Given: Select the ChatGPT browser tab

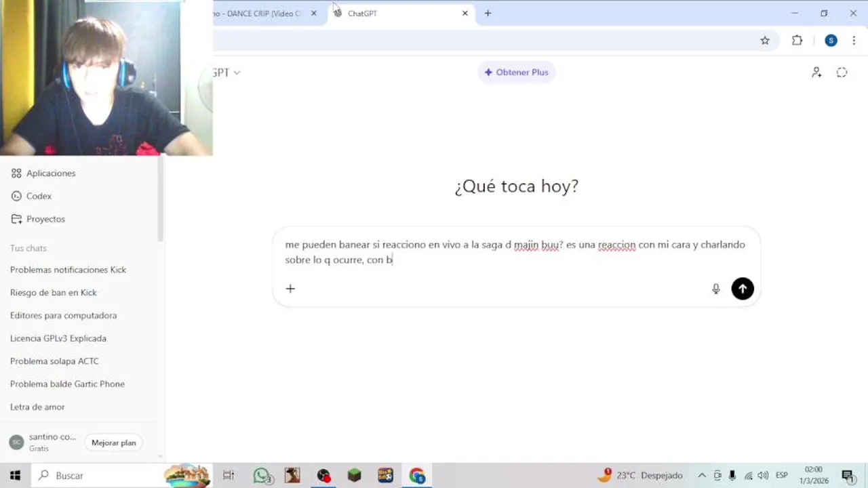Looking at the screenshot, I should (401, 14).
